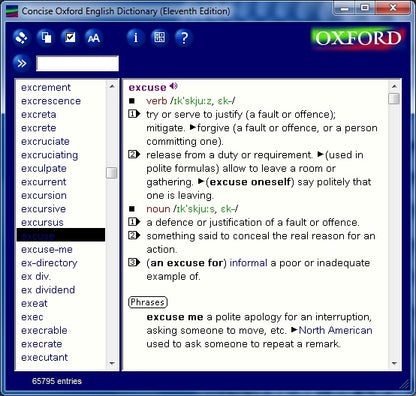Click definition pane scroll up arrow
Viewport: 416px width, 396px height.
pos(394,87)
